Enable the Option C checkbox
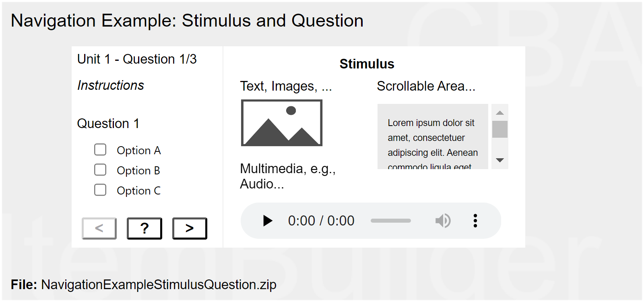The height and width of the screenshot is (302, 644). (x=100, y=190)
